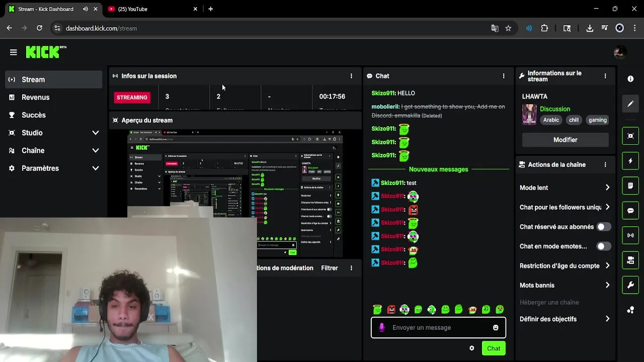Insert the red angry emote from quick row
Viewport: 644px width, 362px height.
[x=391, y=310]
